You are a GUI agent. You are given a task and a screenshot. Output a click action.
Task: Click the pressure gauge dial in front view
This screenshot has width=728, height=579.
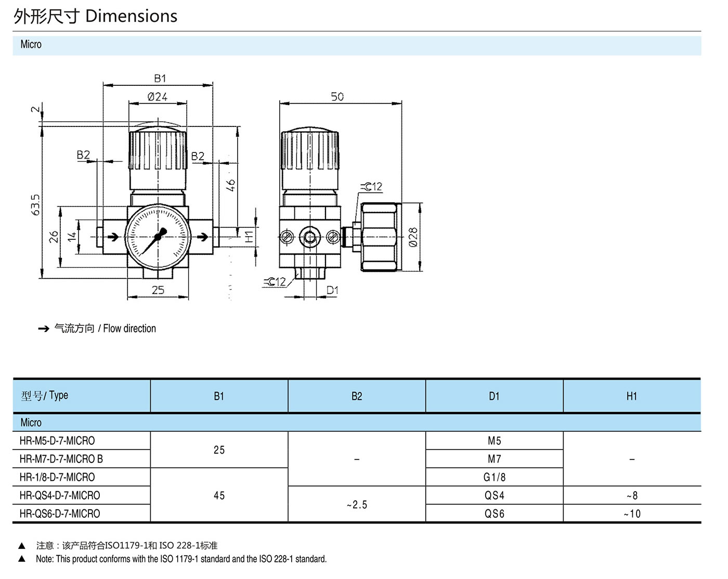coord(158,237)
